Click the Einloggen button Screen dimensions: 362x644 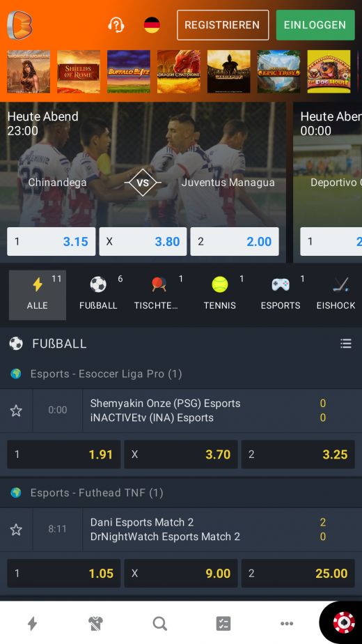point(315,25)
